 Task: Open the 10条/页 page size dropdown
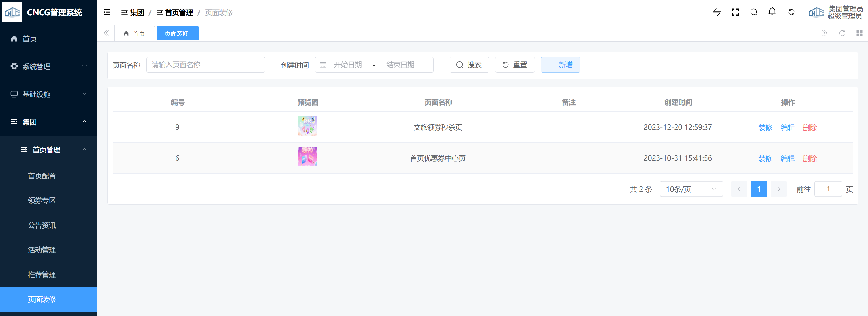coord(691,189)
